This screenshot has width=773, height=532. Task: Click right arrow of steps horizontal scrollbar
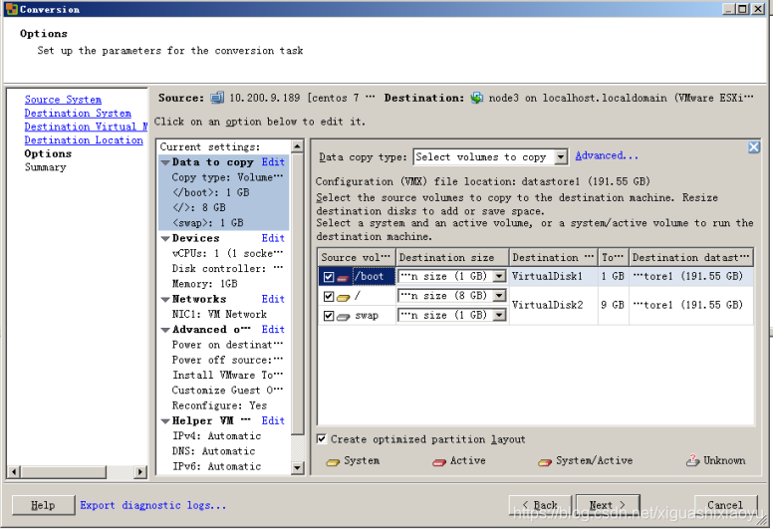140,472
